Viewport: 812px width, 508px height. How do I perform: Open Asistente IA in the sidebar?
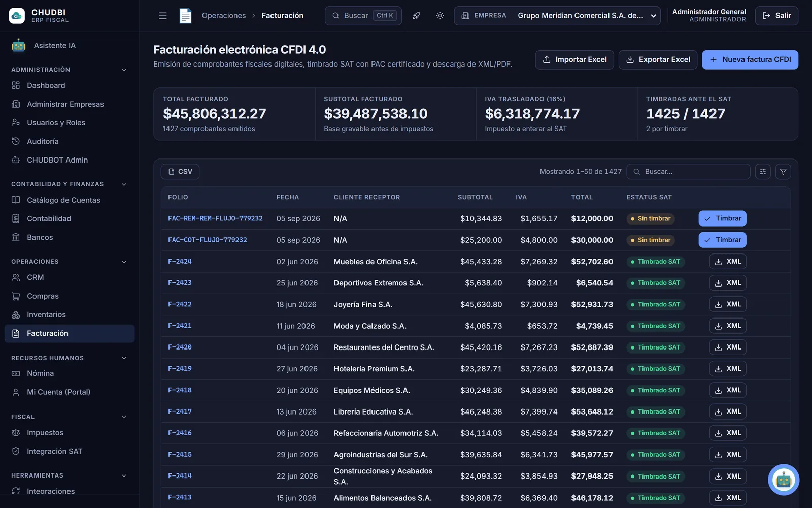(70, 46)
